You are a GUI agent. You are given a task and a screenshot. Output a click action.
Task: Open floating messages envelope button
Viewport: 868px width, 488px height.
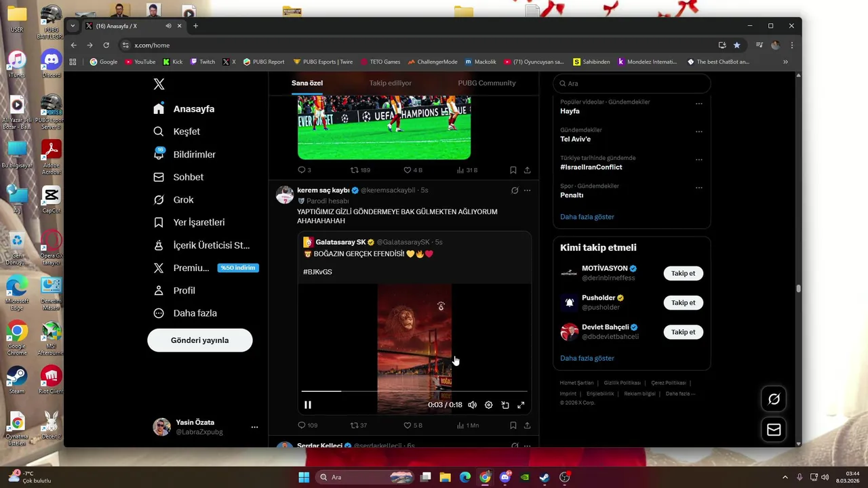pyautogui.click(x=774, y=430)
